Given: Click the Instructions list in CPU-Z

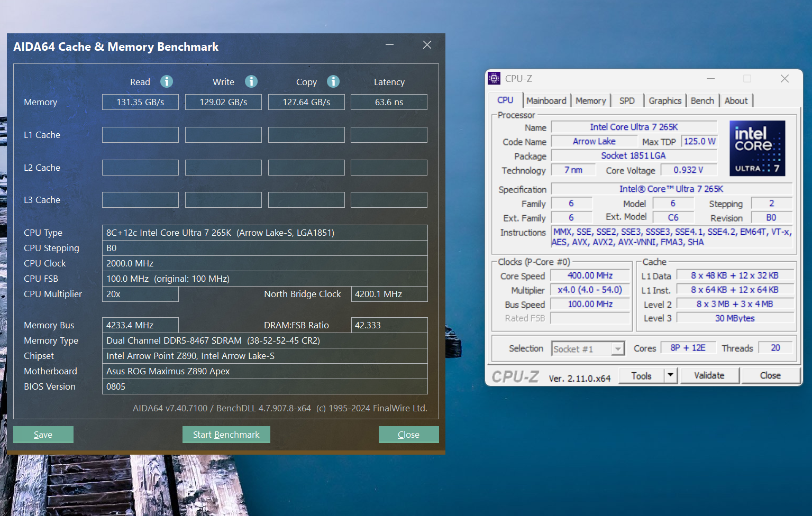Looking at the screenshot, I should coord(672,237).
